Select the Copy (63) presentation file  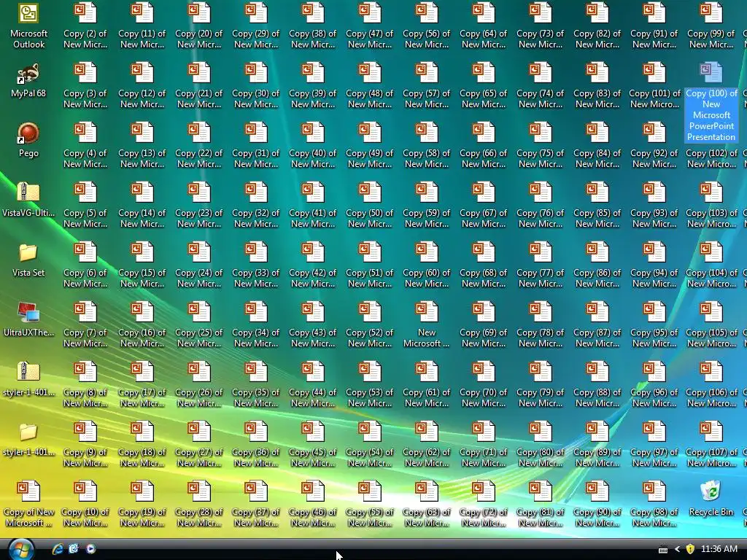427,505
